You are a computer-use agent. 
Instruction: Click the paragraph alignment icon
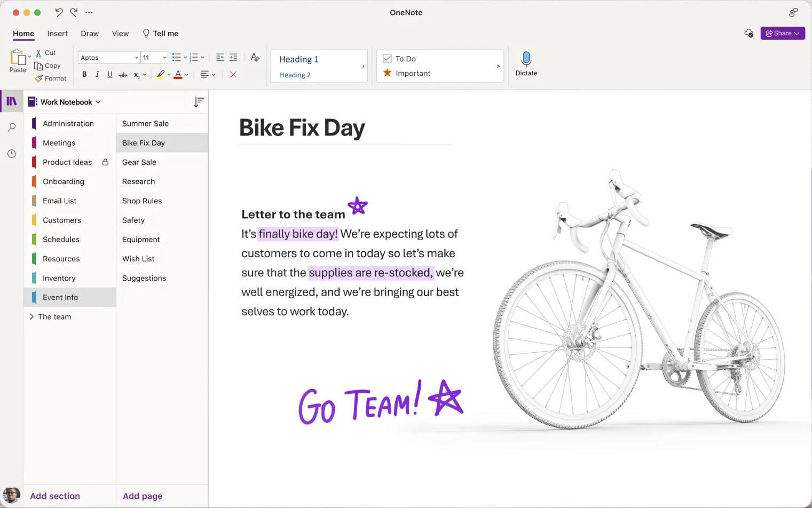(x=204, y=75)
